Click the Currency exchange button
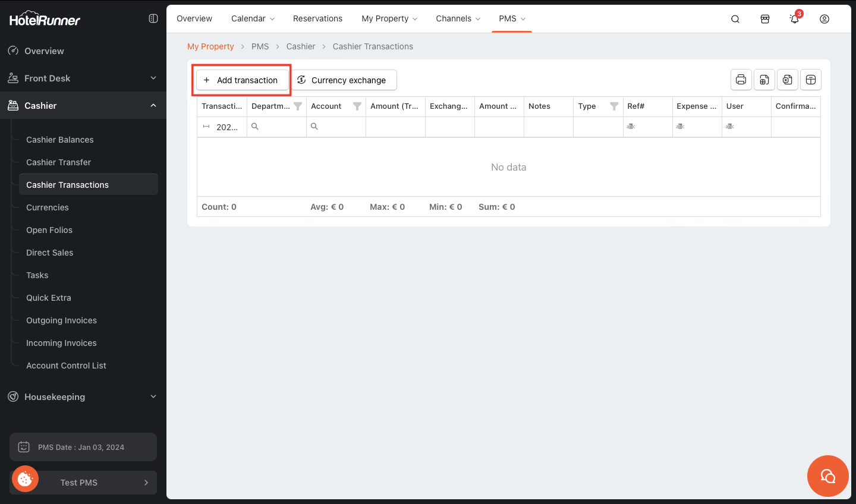The width and height of the screenshot is (856, 504). tap(344, 80)
